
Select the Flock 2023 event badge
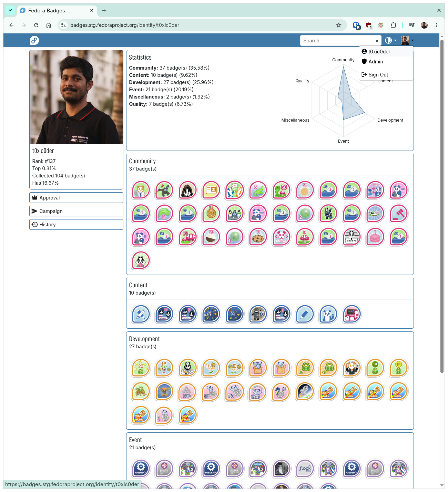point(305,469)
